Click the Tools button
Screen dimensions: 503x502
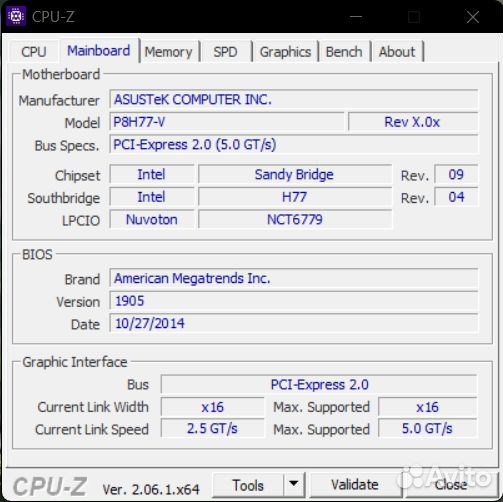[248, 485]
